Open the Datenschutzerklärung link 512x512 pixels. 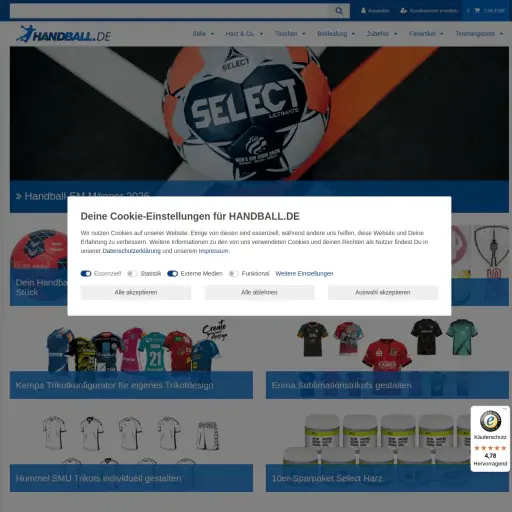[132, 251]
